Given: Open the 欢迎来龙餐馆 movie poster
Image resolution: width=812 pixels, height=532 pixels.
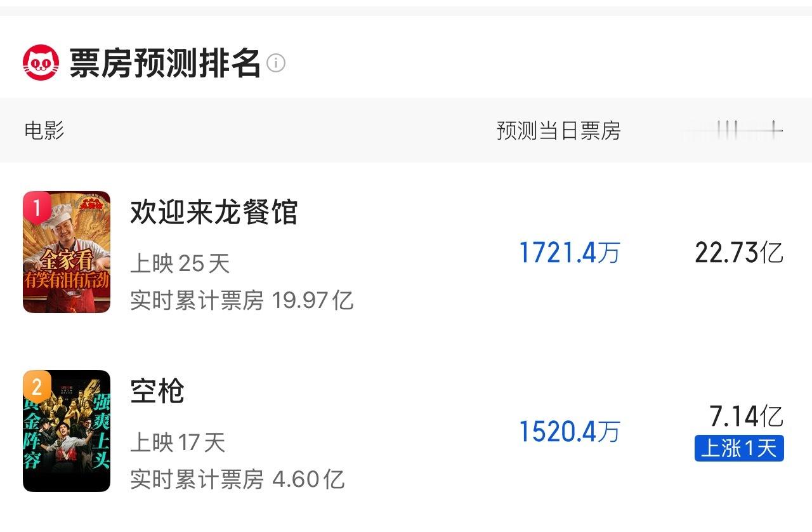Looking at the screenshot, I should (67, 252).
